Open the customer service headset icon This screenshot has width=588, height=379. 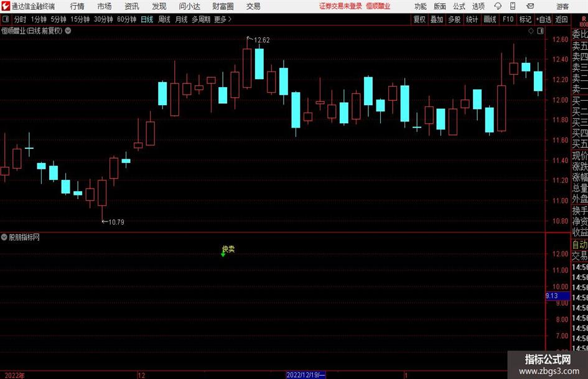498,6
